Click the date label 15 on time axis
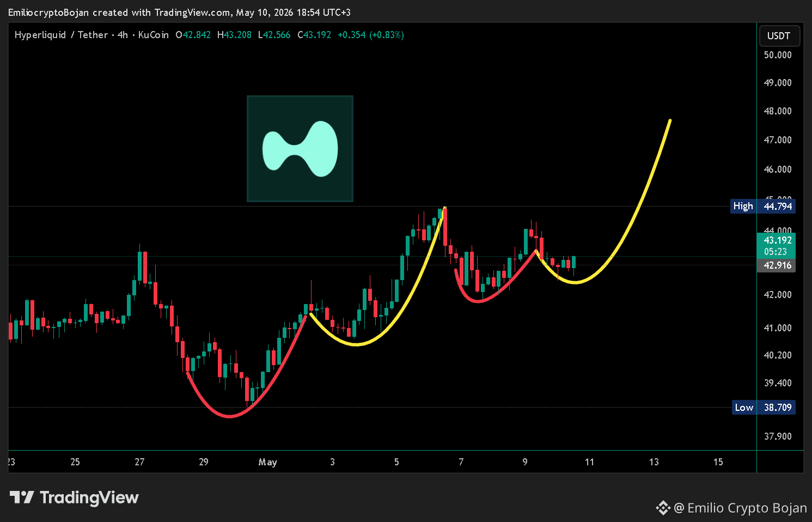The width and height of the screenshot is (812, 522). click(718, 462)
